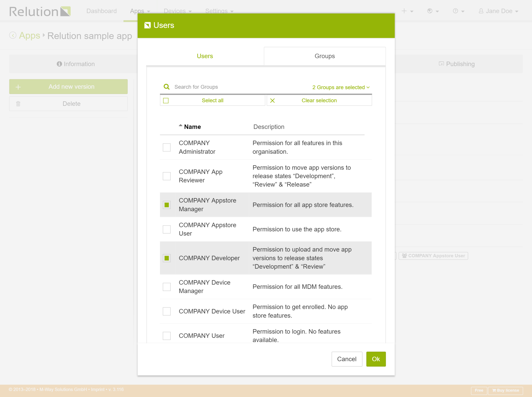Click the trash icon on Delete button
Viewport: 532px width, 397px height.
coord(18,104)
